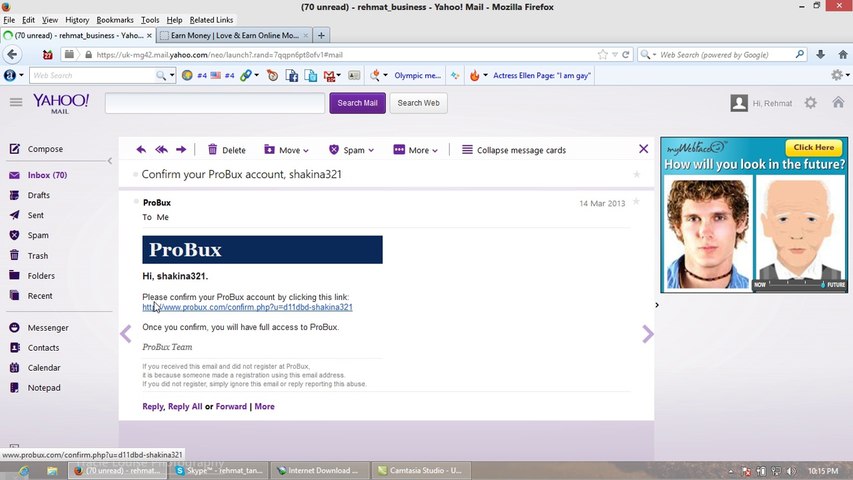Switch to Earn Money browser tab
This screenshot has width=853, height=480.
234,35
